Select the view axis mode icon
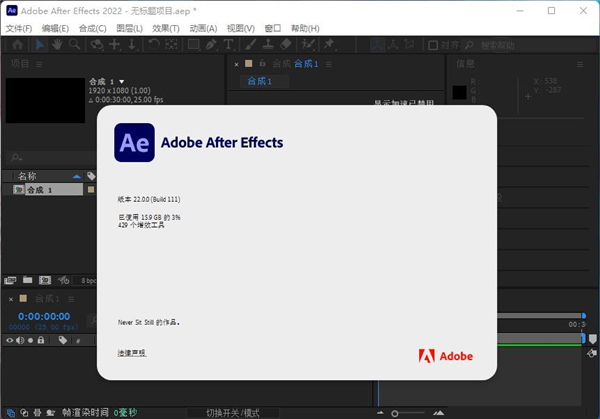The width and height of the screenshot is (600, 419). pos(409,45)
